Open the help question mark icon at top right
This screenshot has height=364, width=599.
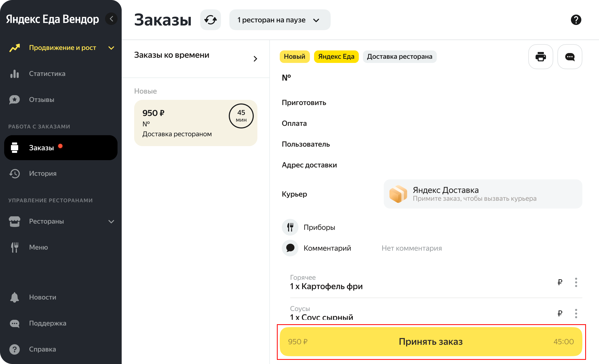tap(576, 20)
